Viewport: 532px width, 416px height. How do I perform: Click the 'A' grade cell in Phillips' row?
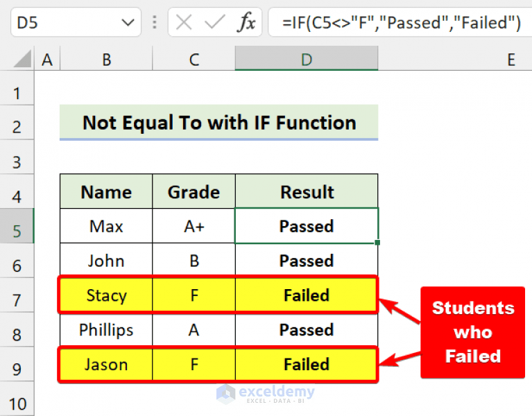pyautogui.click(x=194, y=329)
